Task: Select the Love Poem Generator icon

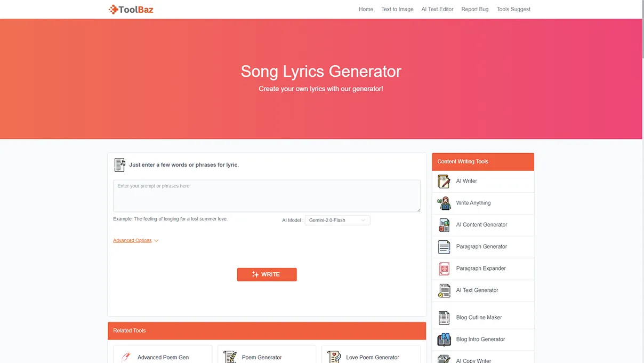Action: pos(334,357)
